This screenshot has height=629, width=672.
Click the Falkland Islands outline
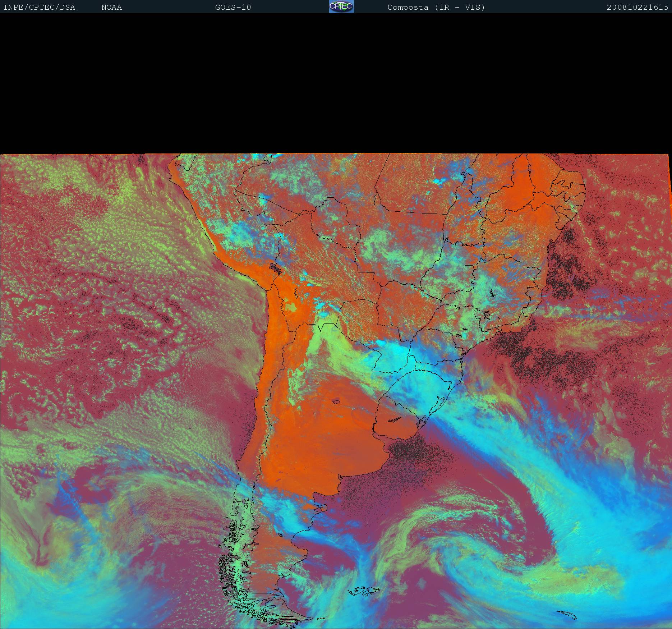tap(363, 591)
